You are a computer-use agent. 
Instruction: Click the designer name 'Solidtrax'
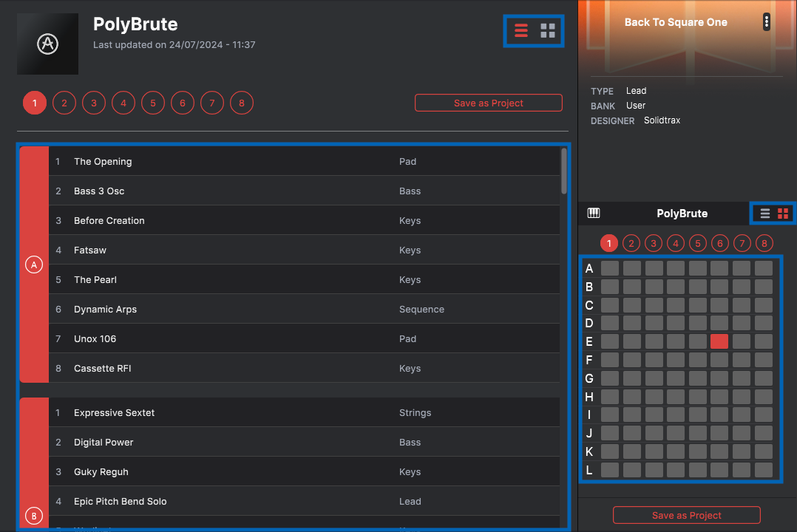[x=662, y=120]
